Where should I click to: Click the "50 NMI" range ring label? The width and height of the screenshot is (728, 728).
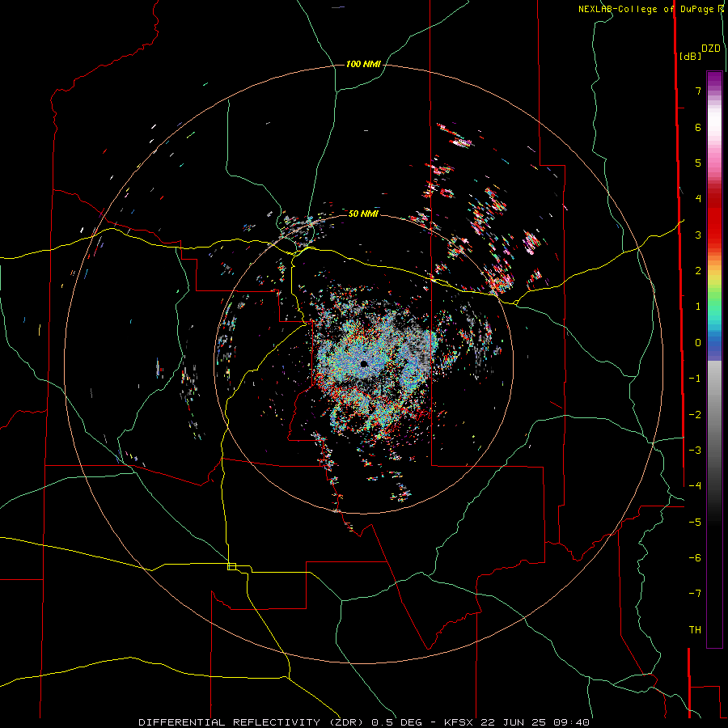click(363, 214)
